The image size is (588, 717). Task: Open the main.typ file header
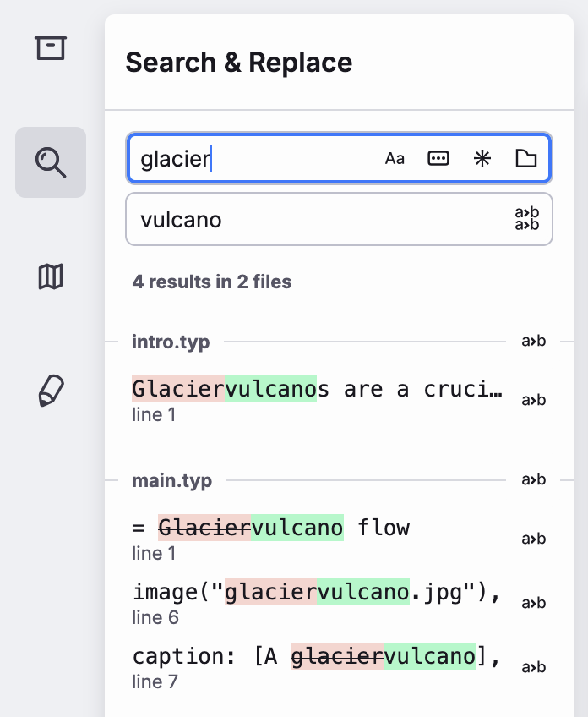pos(171,480)
